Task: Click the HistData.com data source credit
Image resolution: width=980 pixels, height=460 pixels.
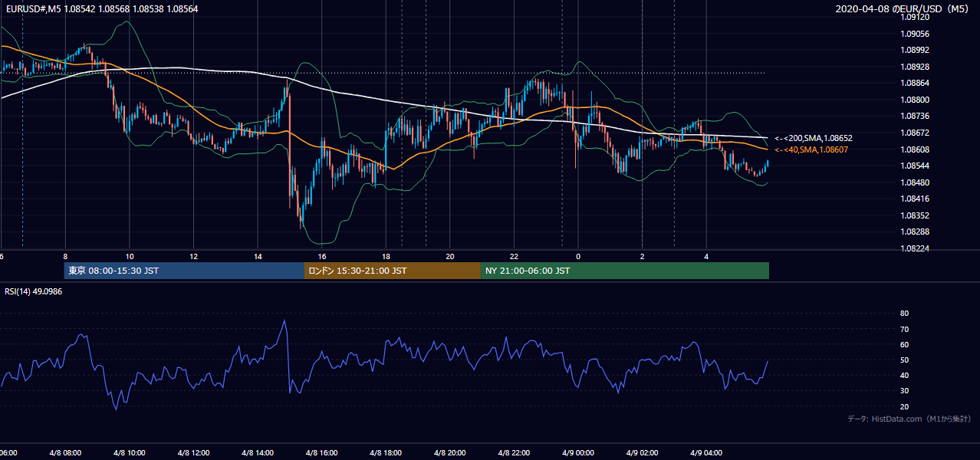Action: [x=909, y=419]
